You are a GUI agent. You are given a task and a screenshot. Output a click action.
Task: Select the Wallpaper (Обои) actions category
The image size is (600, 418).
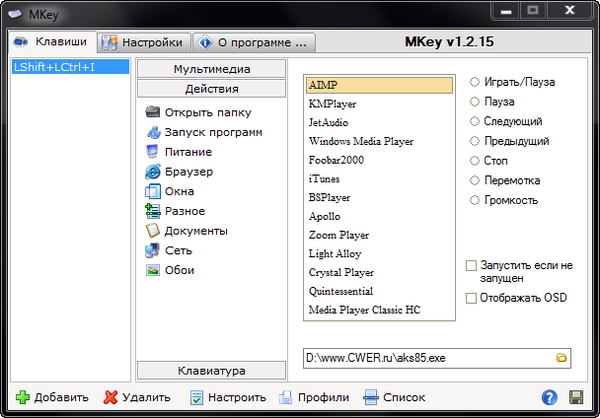tap(179, 270)
